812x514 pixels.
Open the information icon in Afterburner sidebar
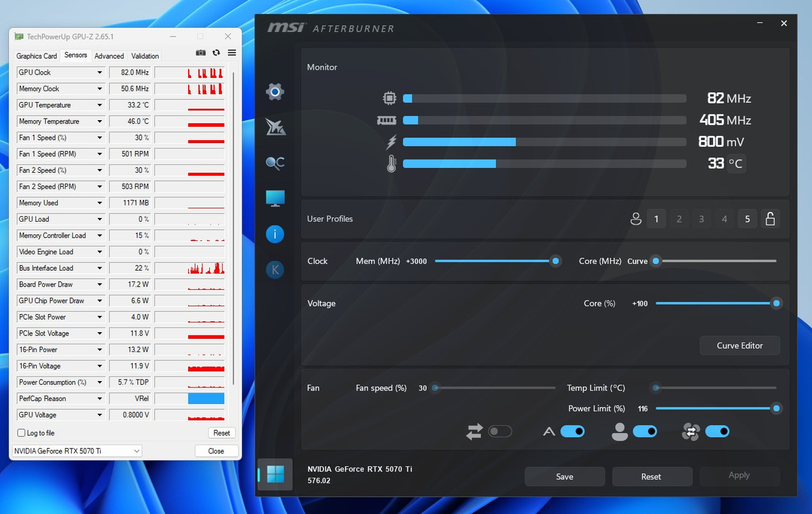pos(275,234)
